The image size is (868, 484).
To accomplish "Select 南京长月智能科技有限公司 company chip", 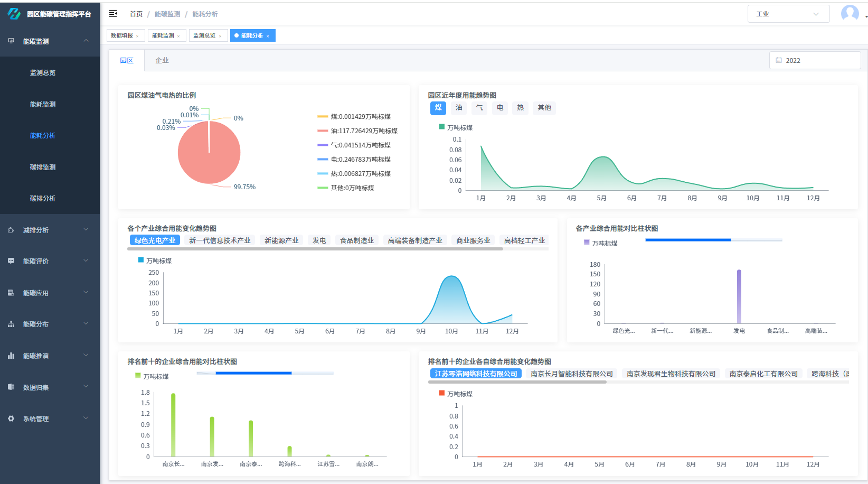I will point(571,373).
